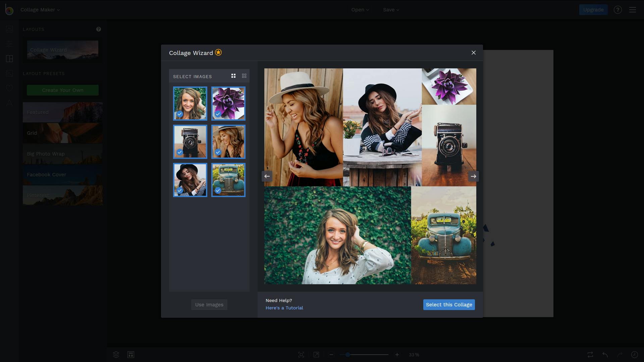Open the hamburger menu icon
Screen dimensions: 644x362
[633, 10]
